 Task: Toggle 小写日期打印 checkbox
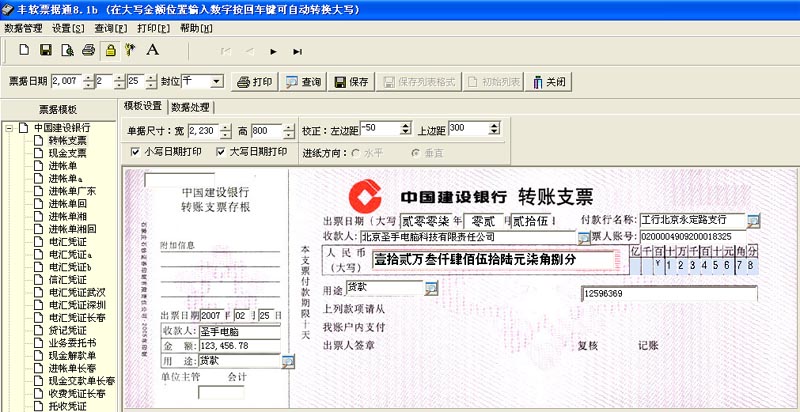point(135,152)
